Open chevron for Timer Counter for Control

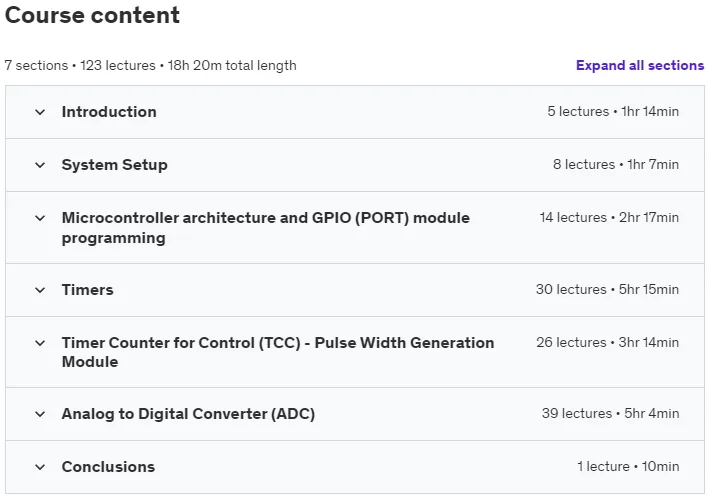(40, 343)
